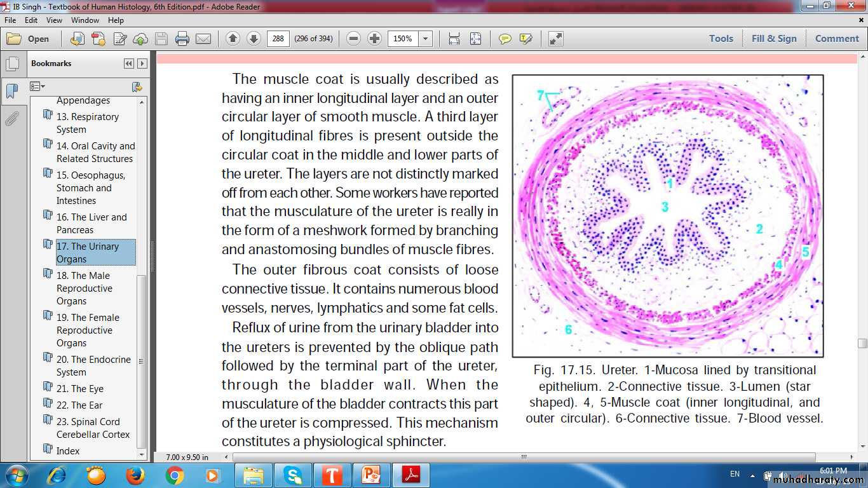Open the Window menu
The image size is (868, 488).
coord(85,20)
